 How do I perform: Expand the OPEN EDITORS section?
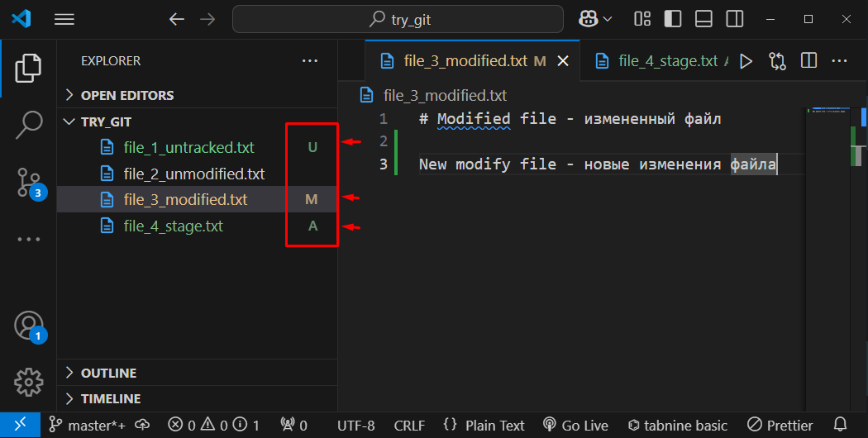126,95
